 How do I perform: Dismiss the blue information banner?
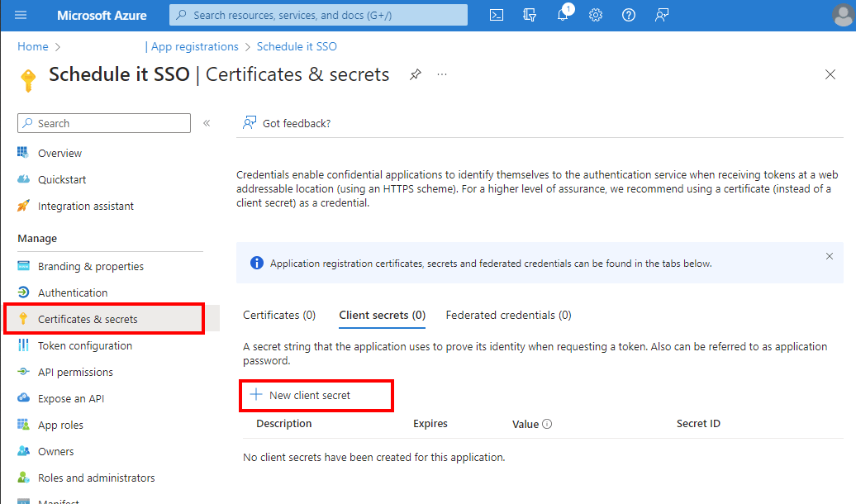(830, 256)
